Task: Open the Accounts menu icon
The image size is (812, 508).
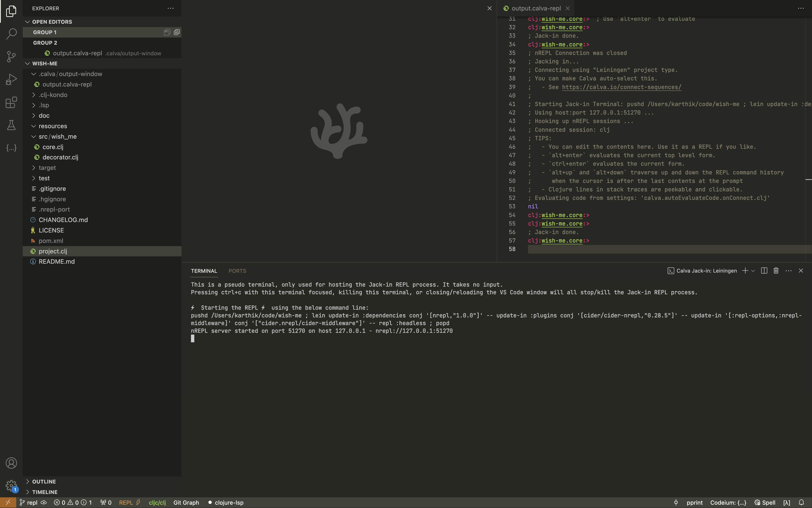Action: pos(11,463)
